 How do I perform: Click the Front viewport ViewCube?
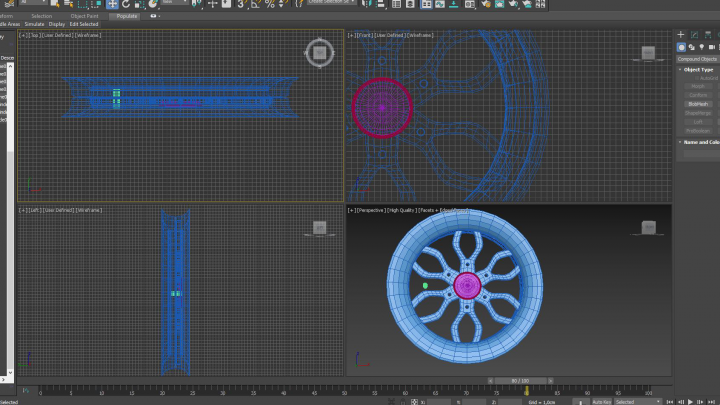[648, 53]
